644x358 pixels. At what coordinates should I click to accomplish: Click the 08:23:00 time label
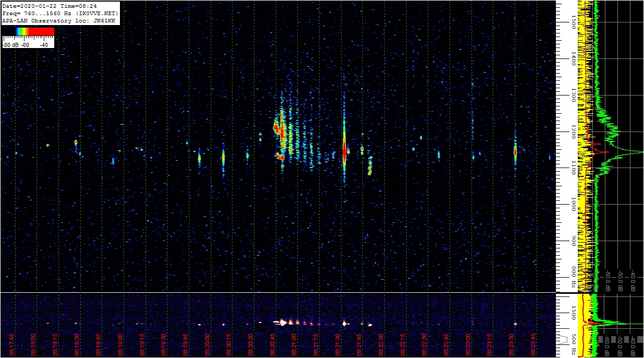469,344
